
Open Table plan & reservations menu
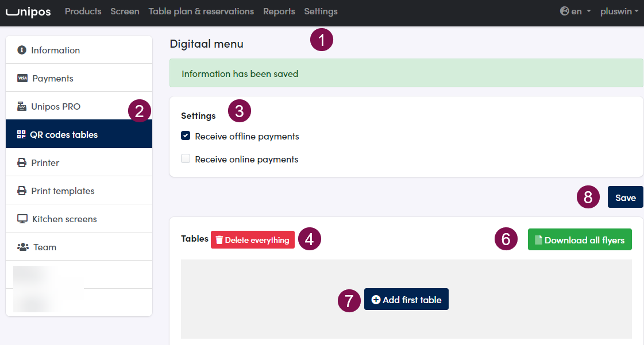click(201, 11)
